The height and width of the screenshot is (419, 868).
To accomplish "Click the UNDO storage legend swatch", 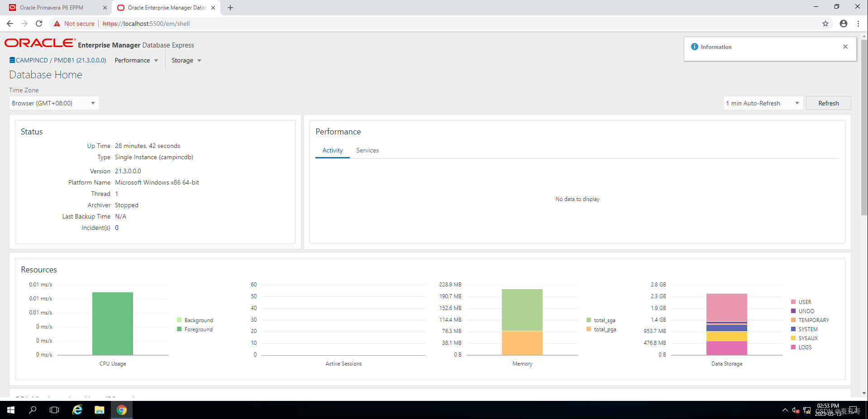I will (x=793, y=311).
